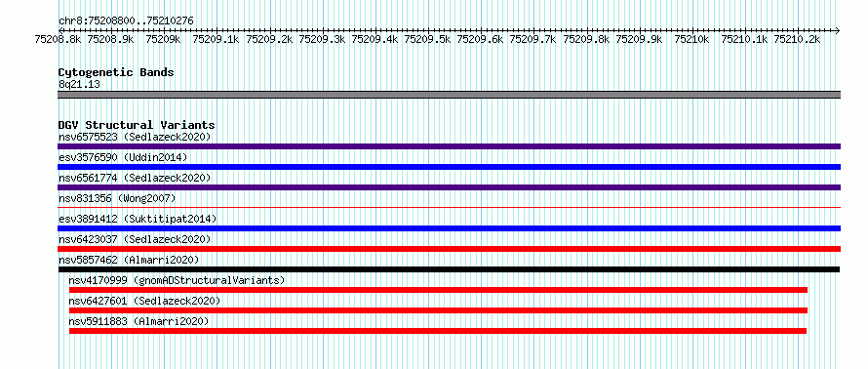The image size is (868, 369).
Task: Select the purple bar under nsv6575523
Action: (x=449, y=146)
